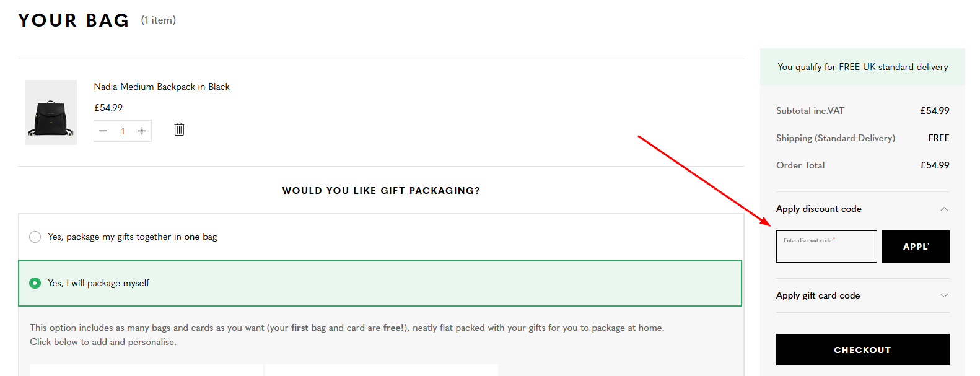Viewport: 980px width, 376px height.
Task: Click the 'WOULD YOU LIKE GIFT PACKAGING?' heading
Action: point(380,190)
